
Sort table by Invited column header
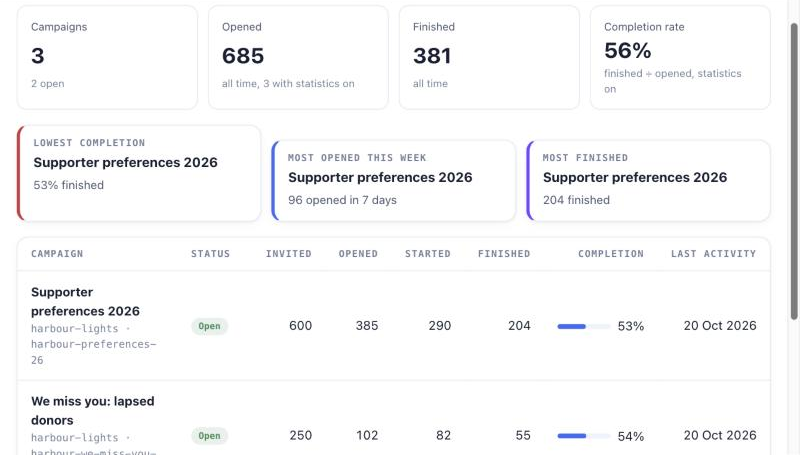289,254
